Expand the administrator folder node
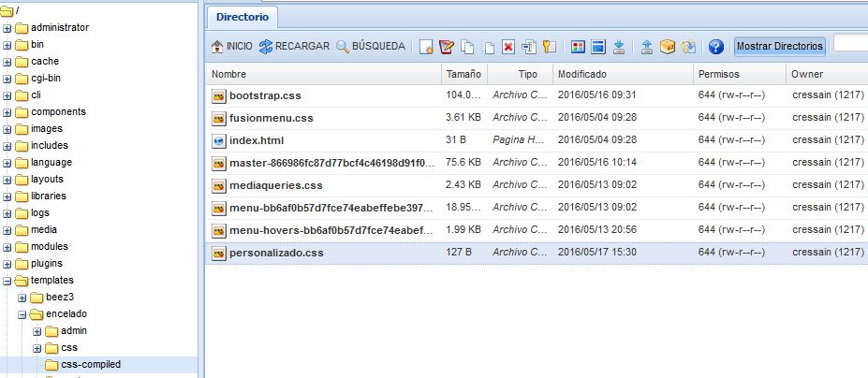Viewport: 868px width, 378px height. [7, 28]
